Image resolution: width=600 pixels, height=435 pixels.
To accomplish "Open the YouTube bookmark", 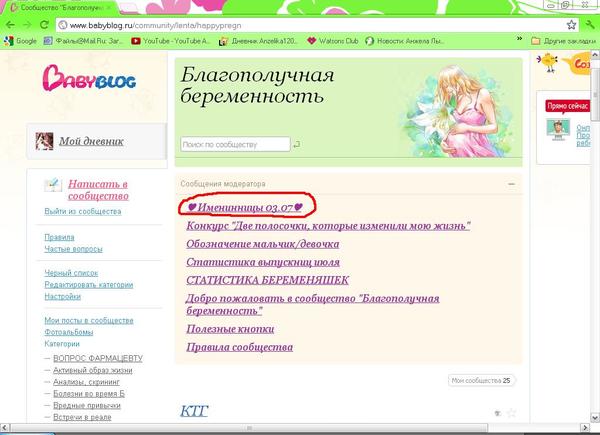I will (171, 41).
